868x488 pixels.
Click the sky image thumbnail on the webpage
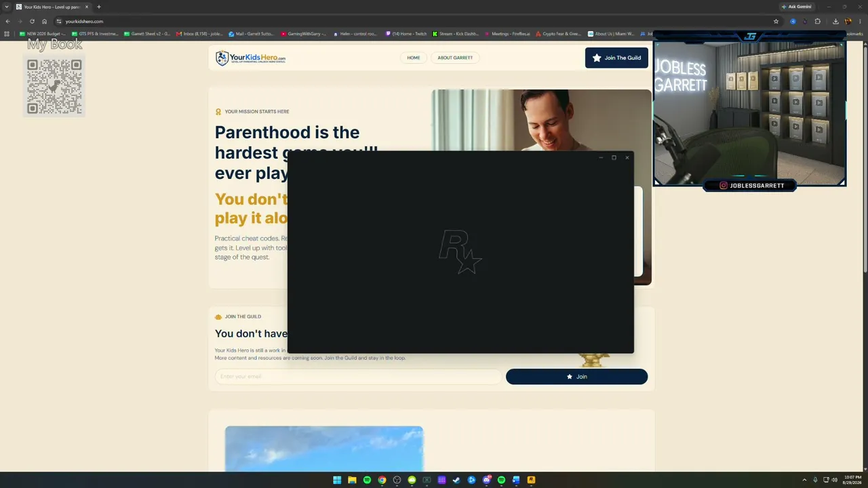324,449
